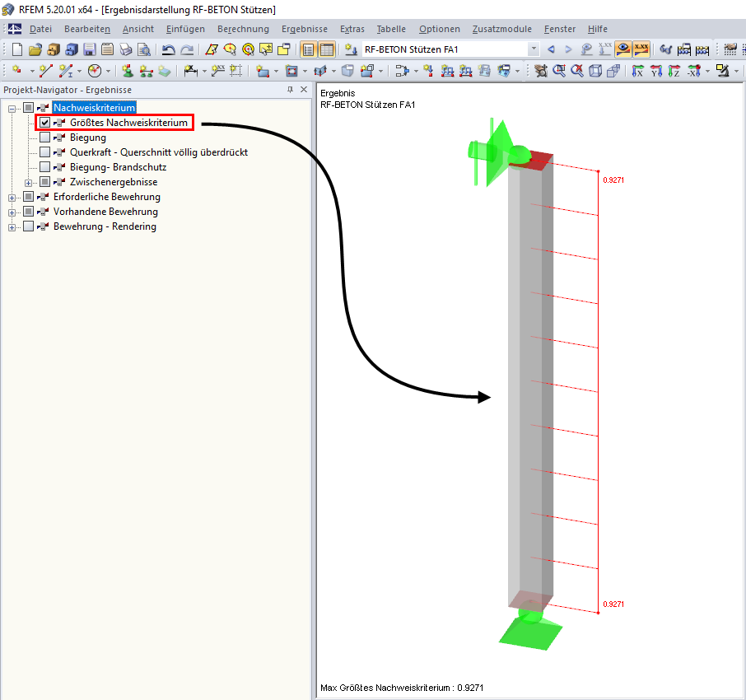
Task: Pin the Projekt-Navigator panel
Action: coord(290,90)
